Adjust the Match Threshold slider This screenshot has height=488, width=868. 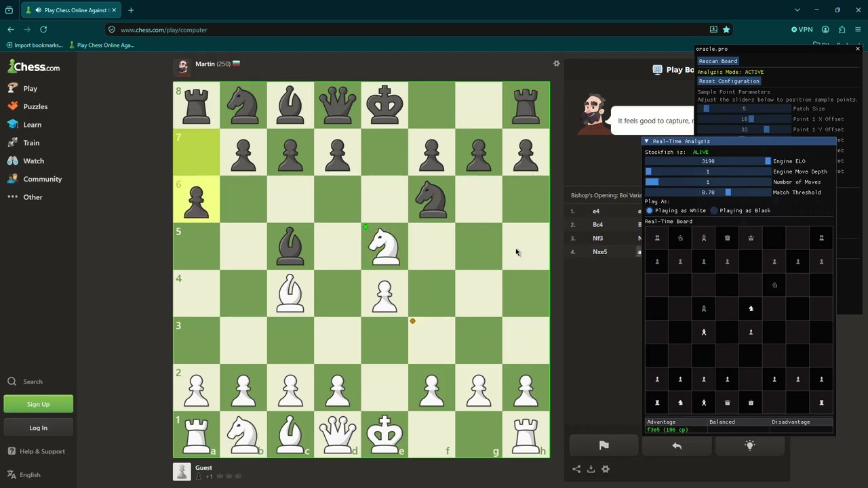(707, 192)
